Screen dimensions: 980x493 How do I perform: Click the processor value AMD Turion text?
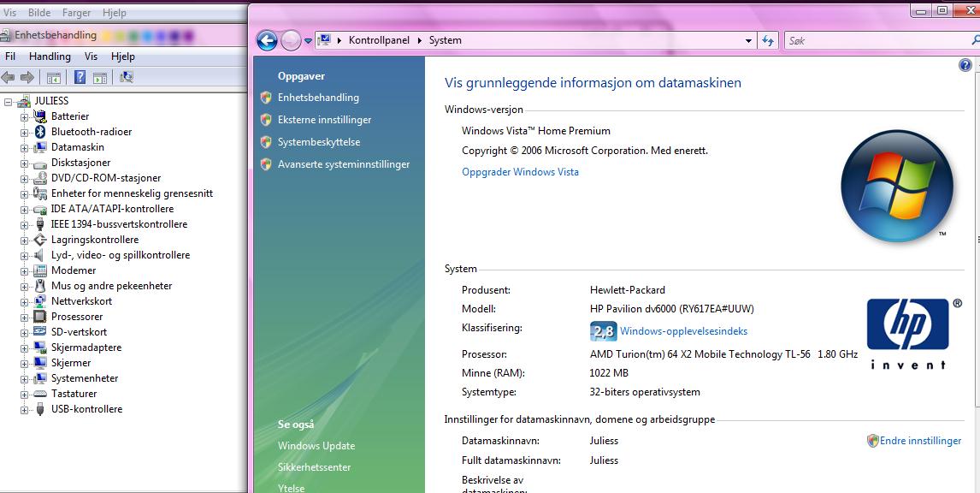(723, 354)
